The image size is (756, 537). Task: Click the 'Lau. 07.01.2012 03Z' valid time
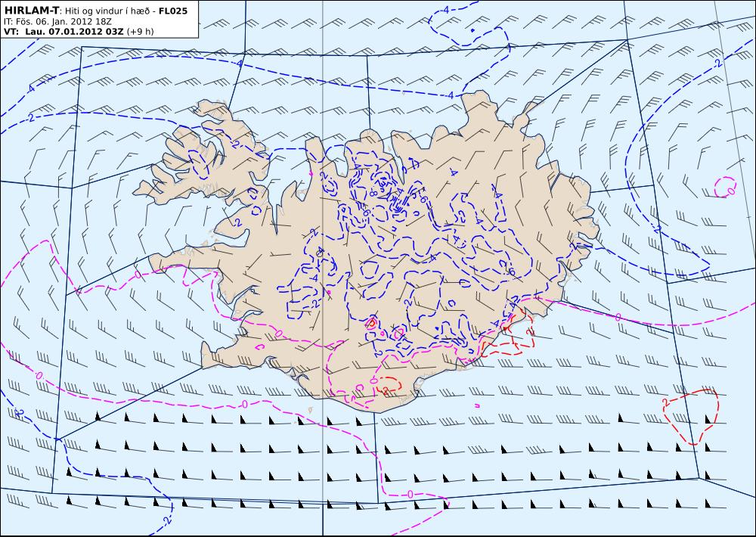pos(75,32)
